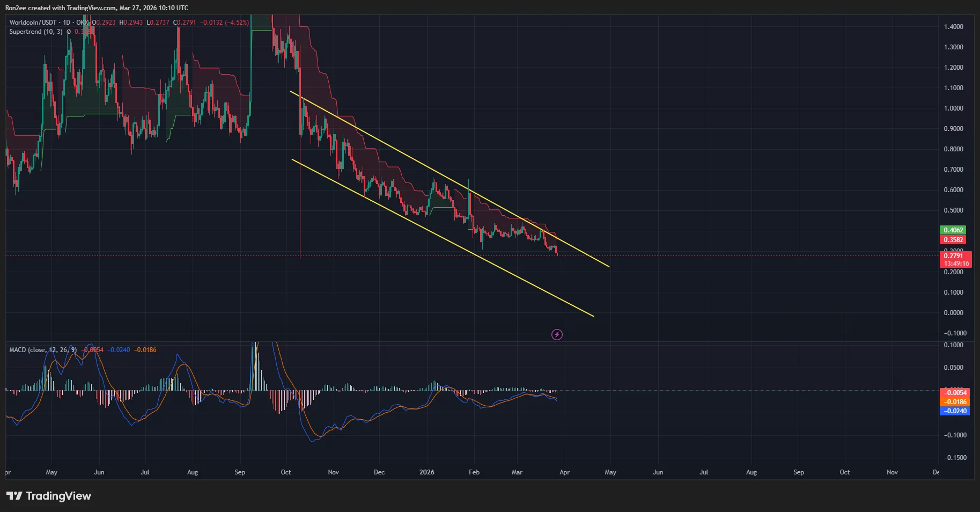Select the OKX exchange label

(x=83, y=23)
